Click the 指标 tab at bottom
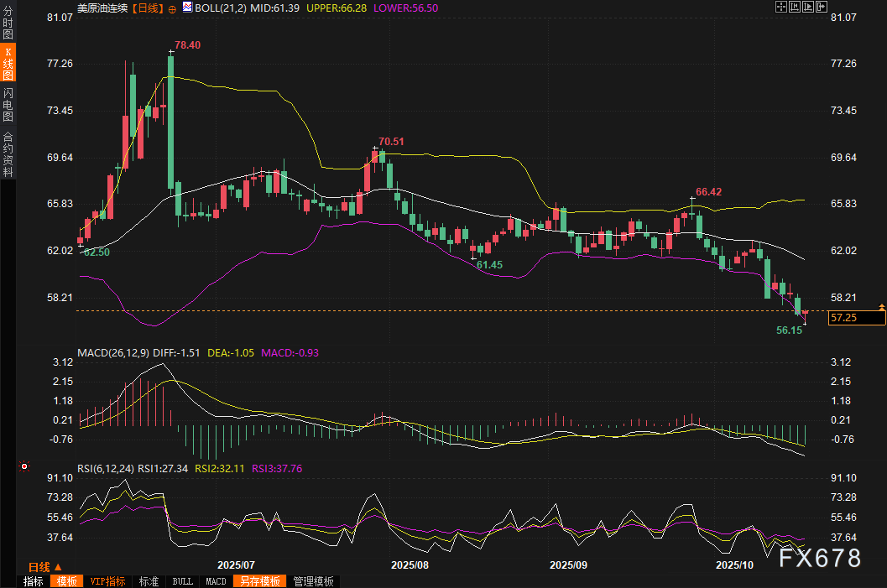Screen dimensions: 887x588 pyautogui.click(x=34, y=581)
